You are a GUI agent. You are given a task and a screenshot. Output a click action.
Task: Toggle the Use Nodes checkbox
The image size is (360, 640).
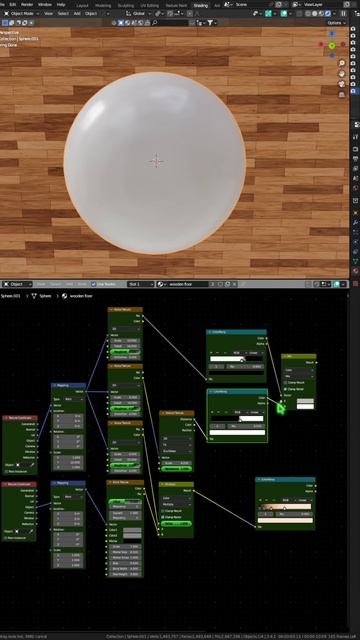(93, 284)
